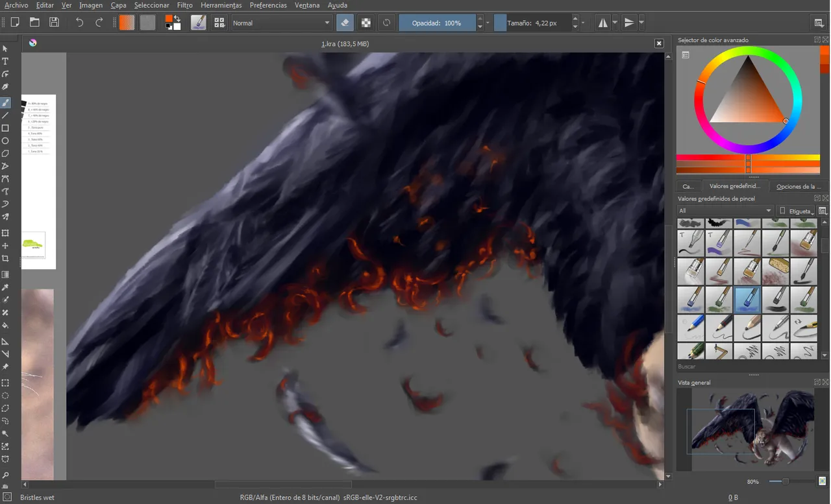Open the Capa menu
This screenshot has width=831, height=504.
click(x=118, y=5)
